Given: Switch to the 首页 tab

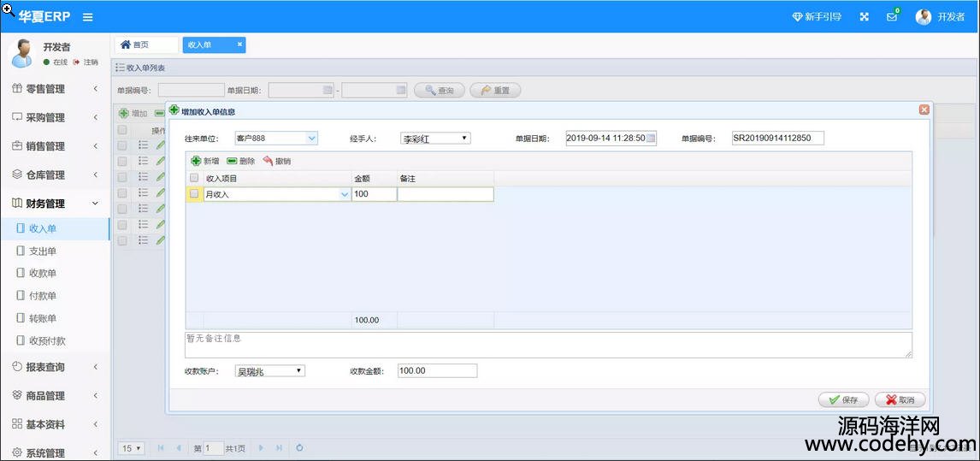Looking at the screenshot, I should [146, 45].
